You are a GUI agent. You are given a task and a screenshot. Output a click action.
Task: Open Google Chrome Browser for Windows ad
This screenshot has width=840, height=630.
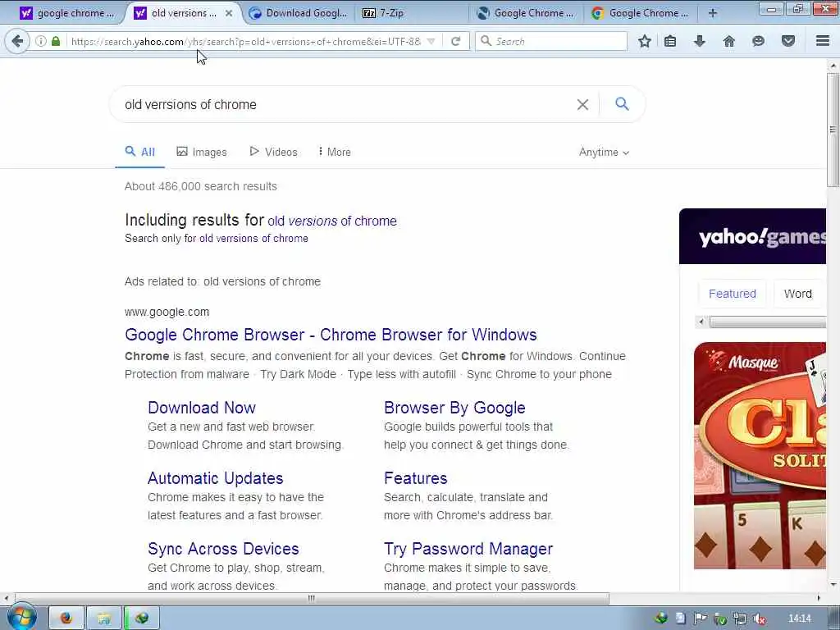pos(331,335)
